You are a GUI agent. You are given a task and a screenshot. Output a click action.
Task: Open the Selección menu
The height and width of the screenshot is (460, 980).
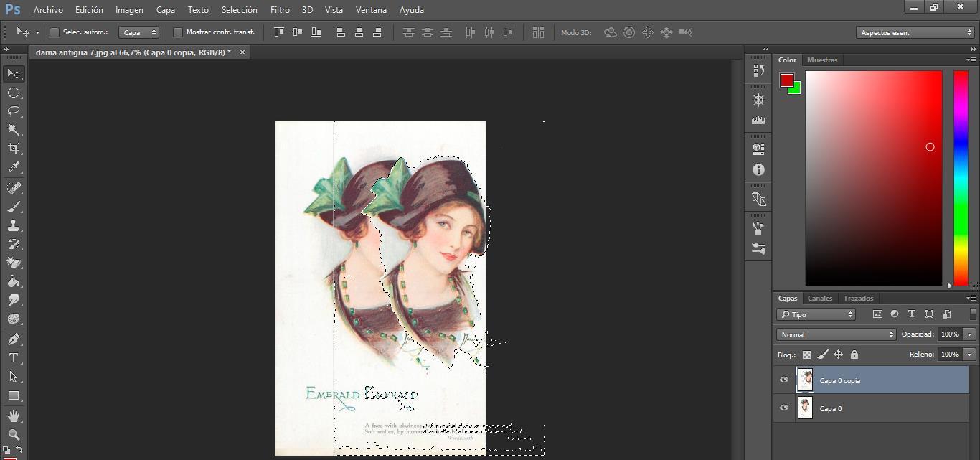point(239,10)
